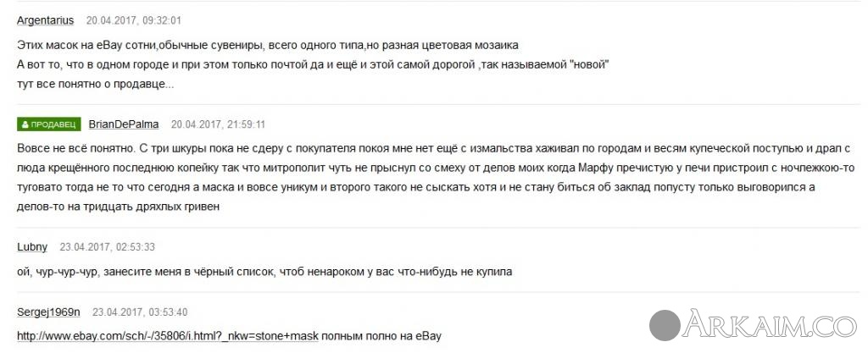Click the timestamp 20.04.2017, 09:32:01
The height and width of the screenshot is (353, 868).
coord(133,20)
